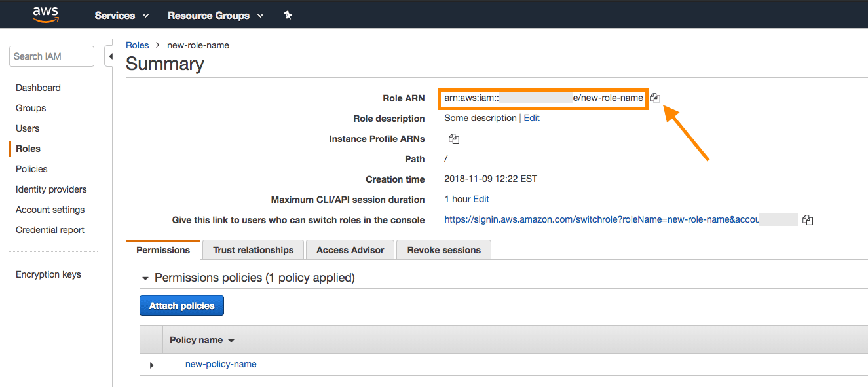
Task: Open the Services dropdown menu
Action: [x=121, y=15]
